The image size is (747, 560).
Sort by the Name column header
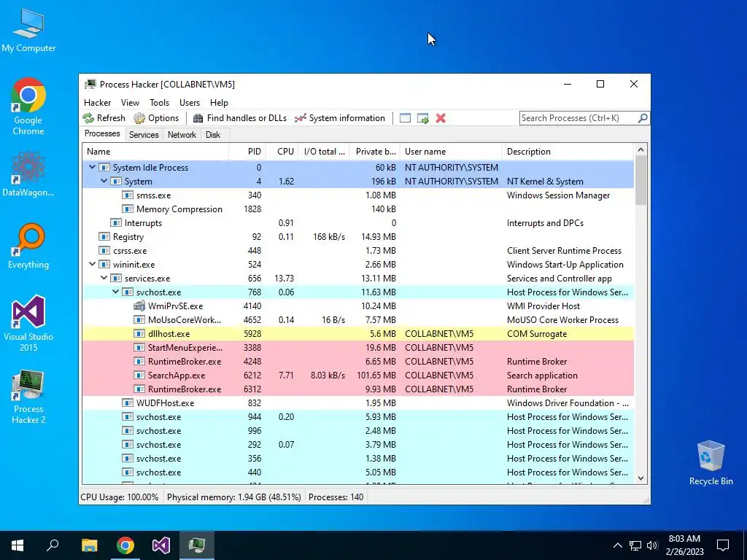coord(155,152)
